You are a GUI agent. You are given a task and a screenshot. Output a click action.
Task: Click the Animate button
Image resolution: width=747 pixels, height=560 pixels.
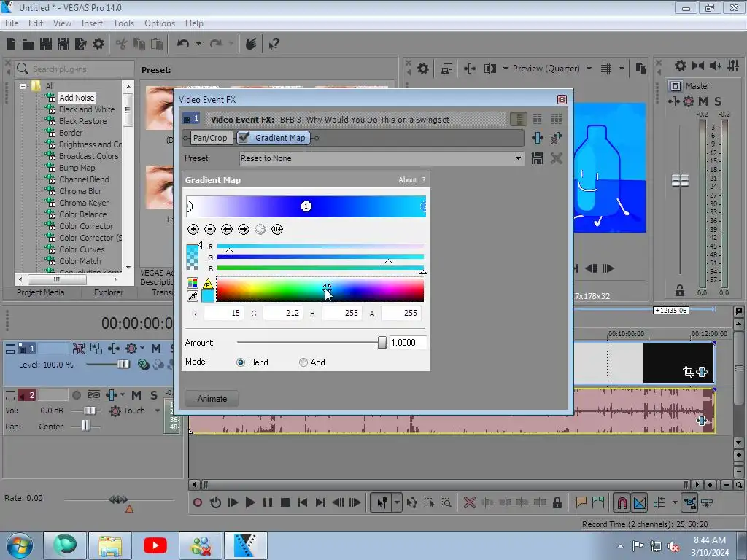[x=212, y=399]
